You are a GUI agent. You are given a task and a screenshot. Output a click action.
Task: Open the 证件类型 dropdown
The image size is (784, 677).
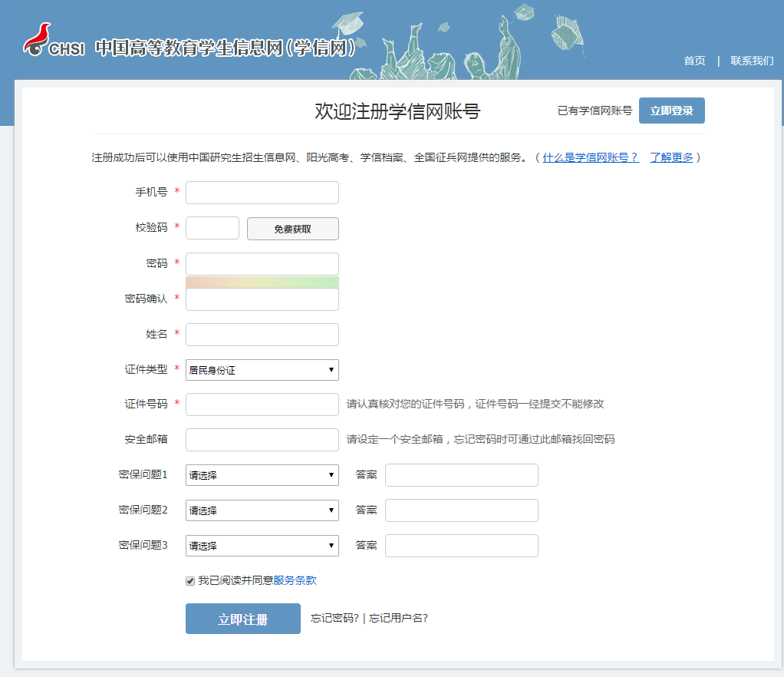point(262,369)
